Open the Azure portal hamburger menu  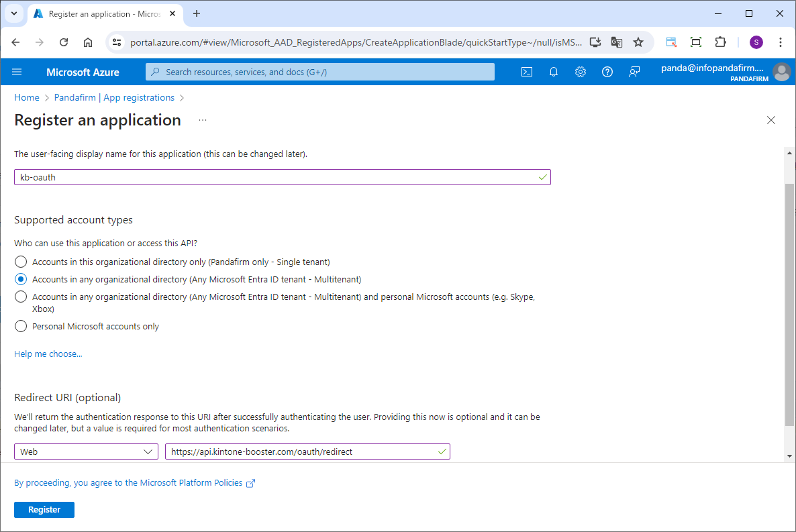(x=17, y=72)
